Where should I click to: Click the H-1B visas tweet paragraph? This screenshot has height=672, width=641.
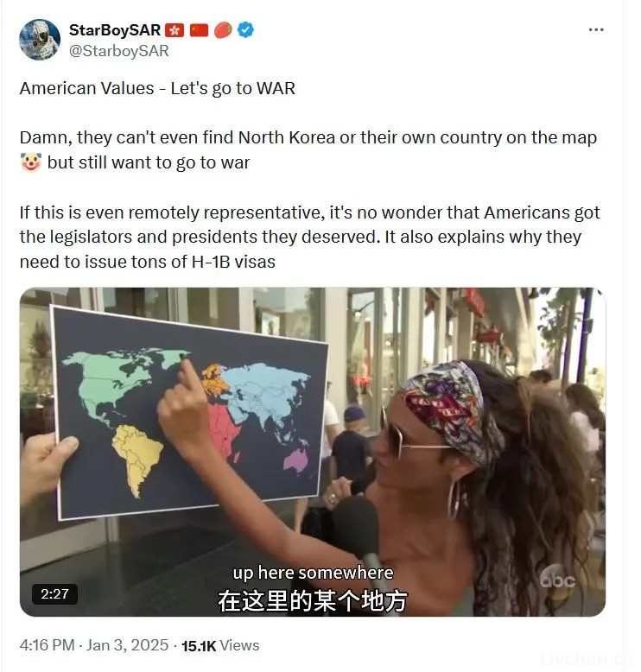point(309,237)
